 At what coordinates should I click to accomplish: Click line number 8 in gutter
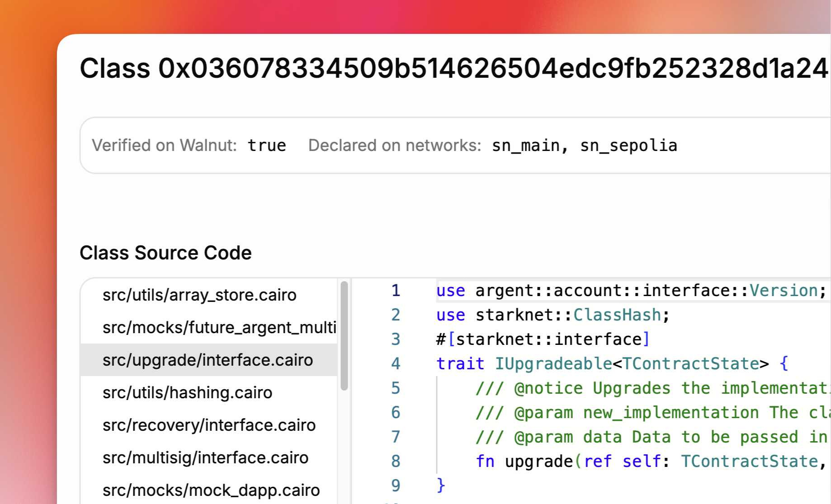click(x=396, y=462)
